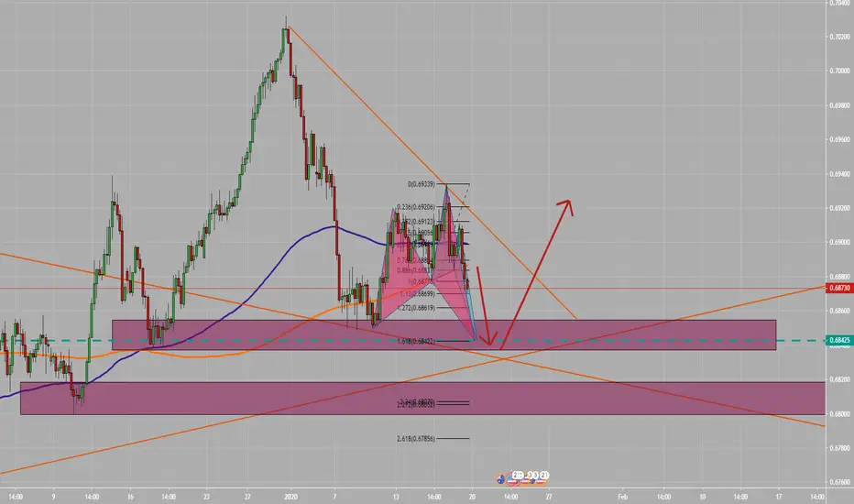This screenshot has width=854, height=504.
Task: Click 0.69800 on the price axis
Action: click(839, 105)
